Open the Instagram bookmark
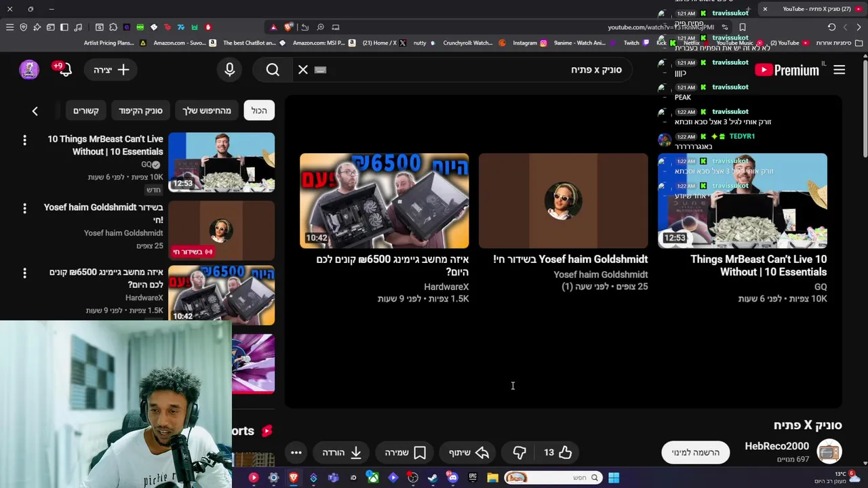 point(530,43)
